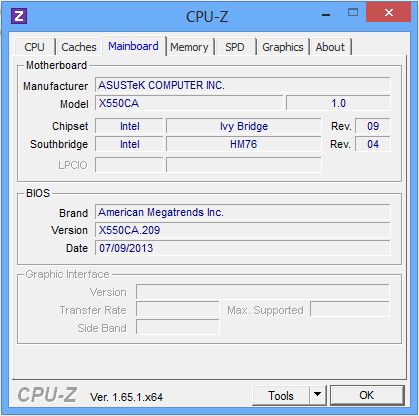Click the Chipset Ivy Bridge field
The width and height of the screenshot is (419, 416).
click(x=244, y=126)
